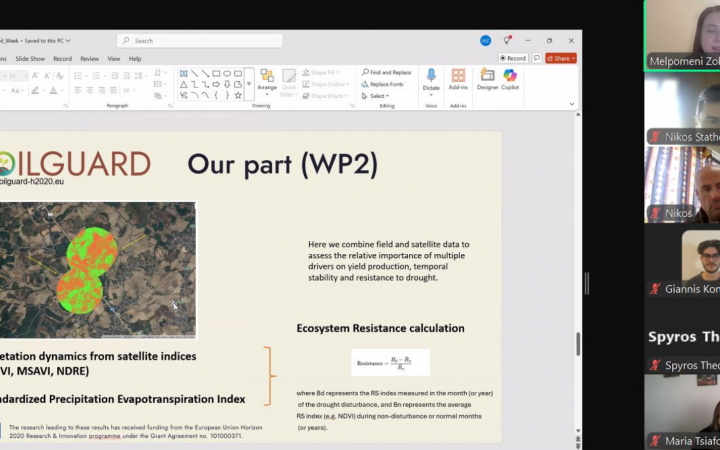Click the Text Highlight Color button

pos(36,90)
